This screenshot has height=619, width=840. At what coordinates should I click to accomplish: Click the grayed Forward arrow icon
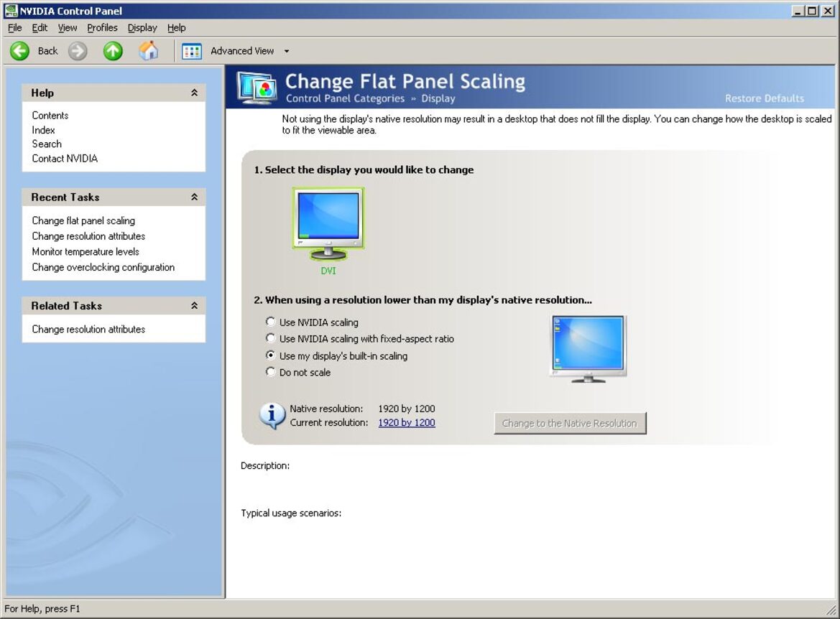78,51
